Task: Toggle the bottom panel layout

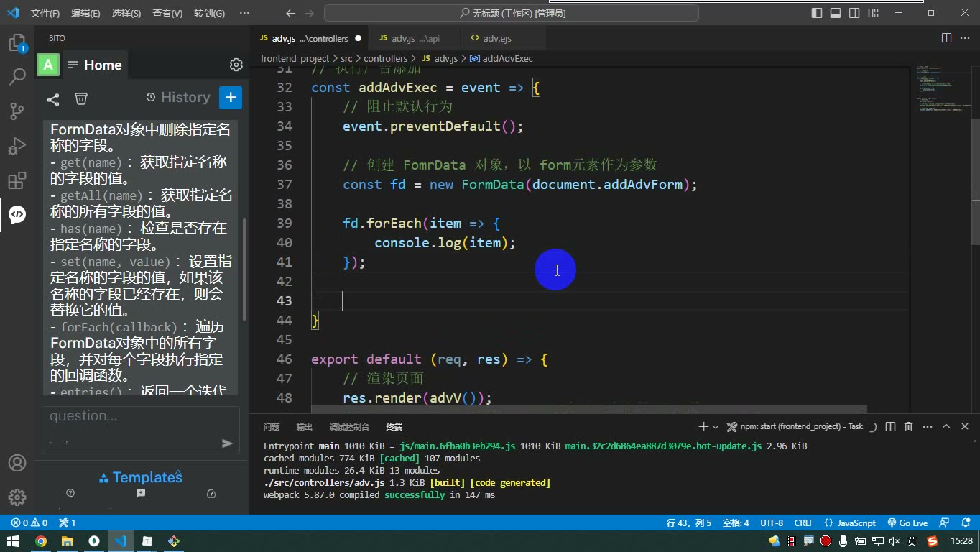Action: [836, 13]
